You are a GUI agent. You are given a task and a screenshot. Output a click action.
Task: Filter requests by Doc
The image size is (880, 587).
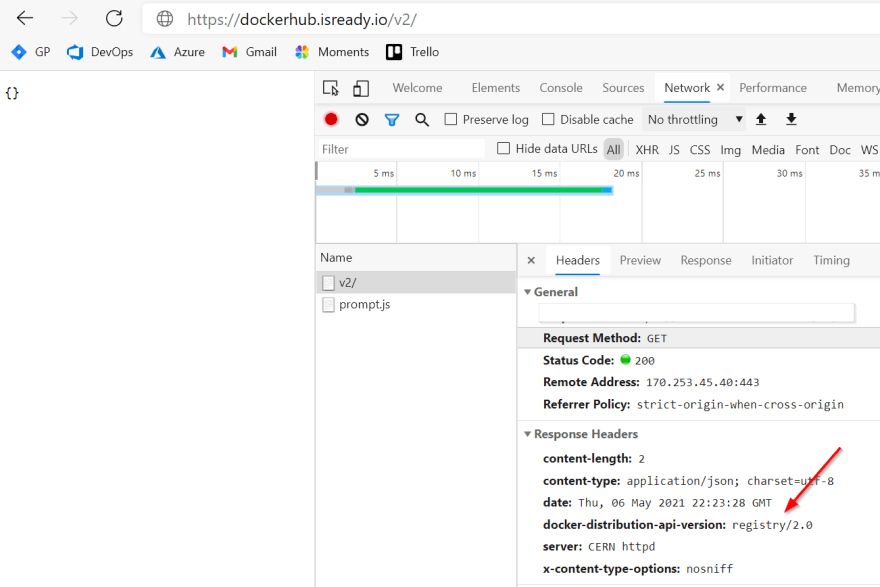pyautogui.click(x=840, y=150)
